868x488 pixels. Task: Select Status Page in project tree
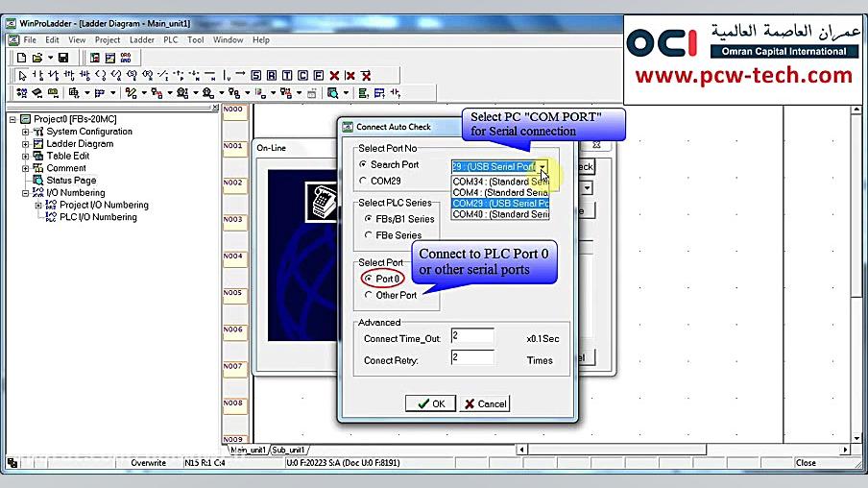[71, 181]
